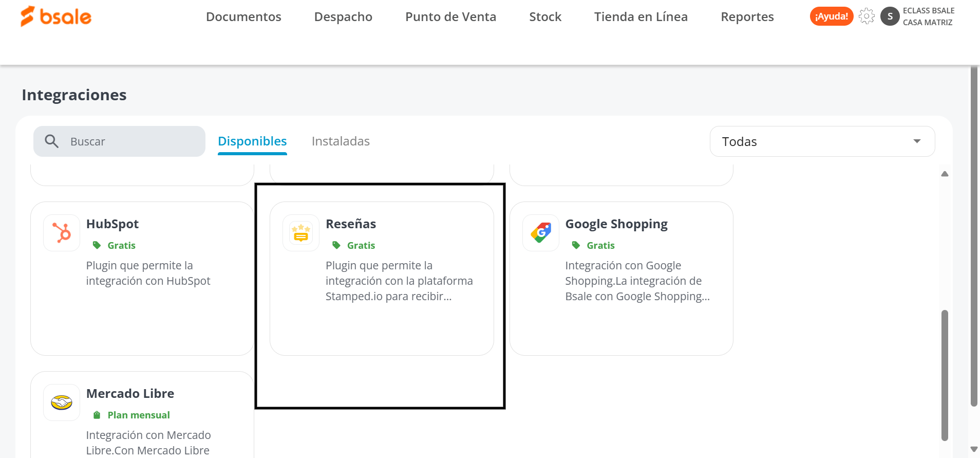Open the Mercado Libre integration title

[x=130, y=394]
